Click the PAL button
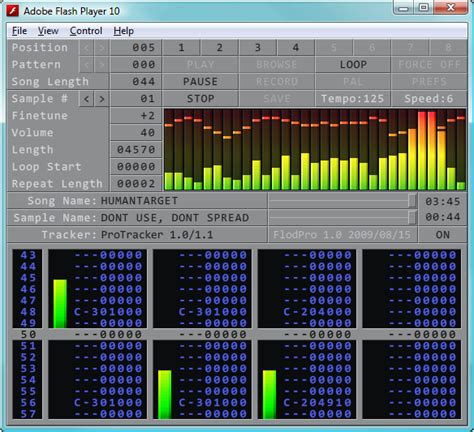Screen dimensions: 474x432 pos(353,82)
